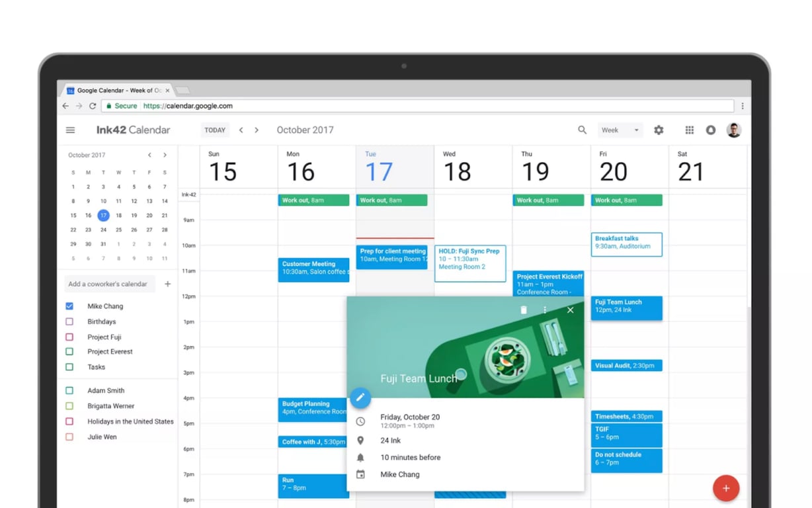Click the notification bell icon

pos(711,130)
